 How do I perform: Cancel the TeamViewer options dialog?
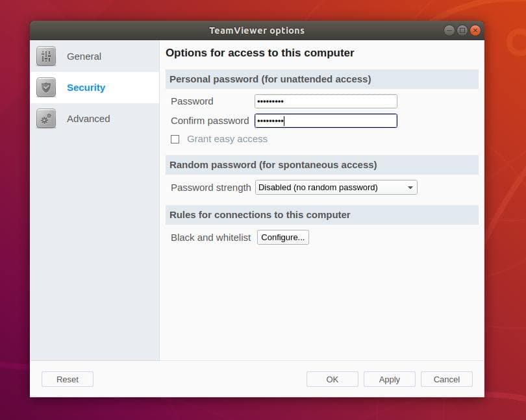point(447,379)
